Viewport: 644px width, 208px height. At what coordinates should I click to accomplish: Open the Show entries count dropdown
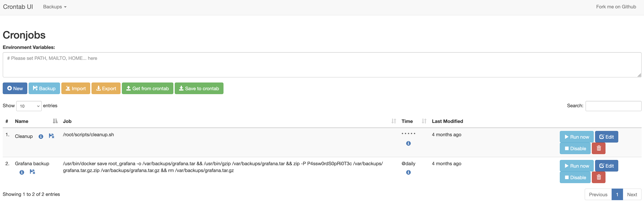pyautogui.click(x=29, y=106)
